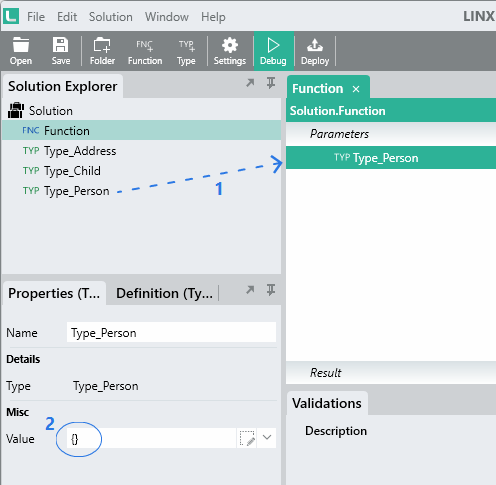Open the Solution menu
The width and height of the screenshot is (496, 485).
point(111,17)
